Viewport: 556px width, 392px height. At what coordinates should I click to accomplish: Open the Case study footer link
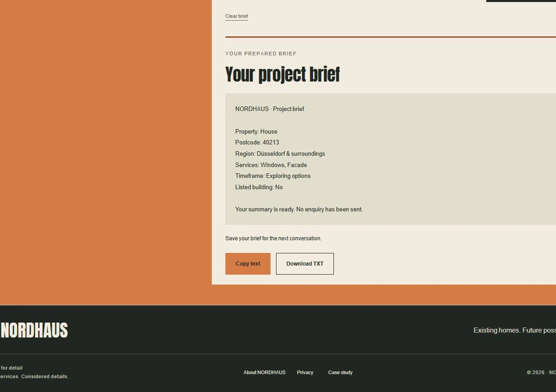point(340,373)
